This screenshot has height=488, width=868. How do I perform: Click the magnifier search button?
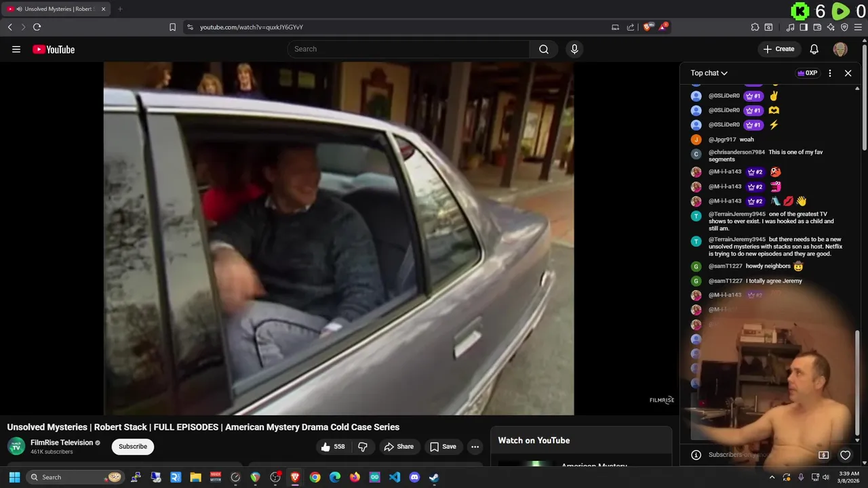click(x=544, y=49)
